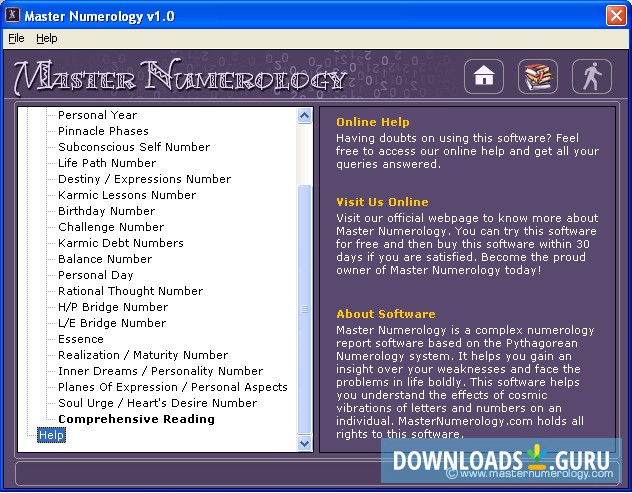This screenshot has height=493, width=632.
Task: Click the Visit Us Online heading link
Action: coord(382,202)
